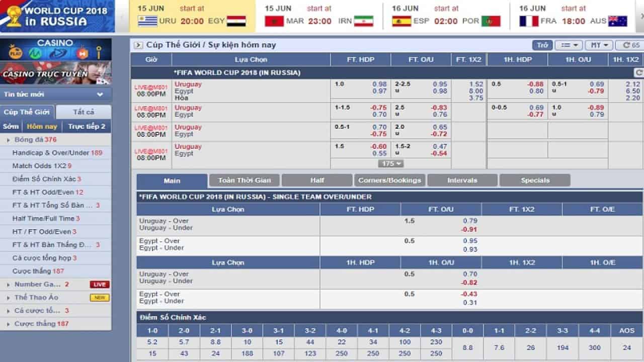Open the red LIVE badge on Number Game
This screenshot has height=362, width=644.
[100, 285]
